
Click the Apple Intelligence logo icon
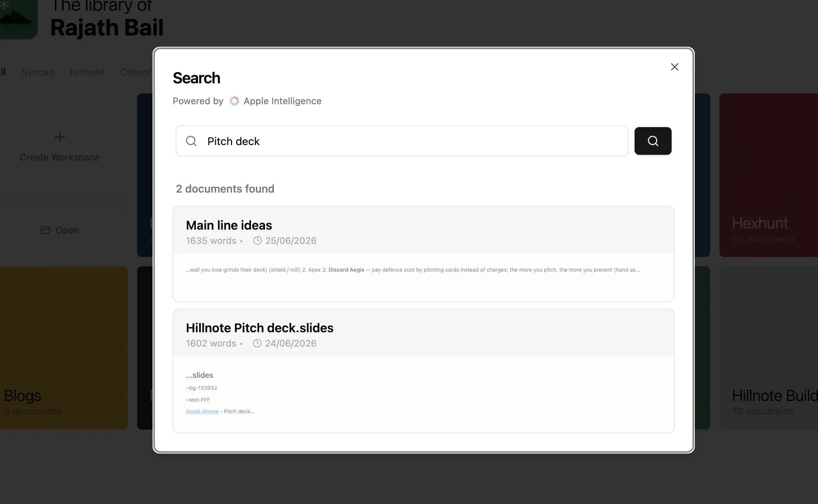(234, 101)
